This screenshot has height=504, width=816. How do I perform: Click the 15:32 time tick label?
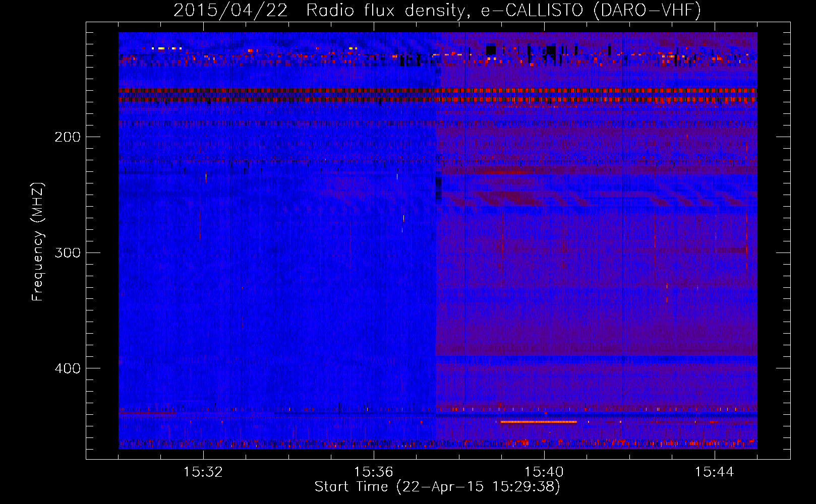[203, 472]
